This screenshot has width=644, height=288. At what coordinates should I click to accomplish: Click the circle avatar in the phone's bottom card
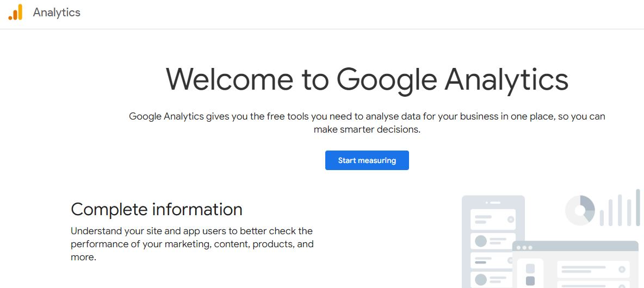click(481, 280)
